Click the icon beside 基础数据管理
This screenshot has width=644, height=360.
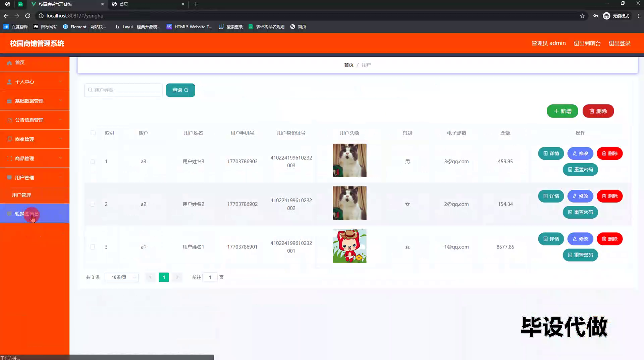pyautogui.click(x=9, y=101)
